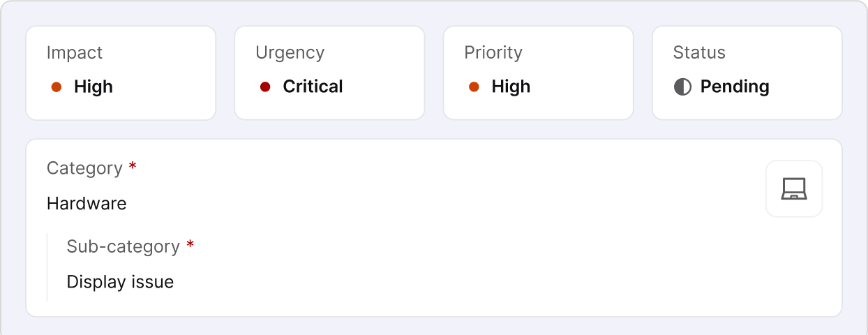Open the Urgency card
Viewport: 868px width, 335px height.
tap(329, 73)
